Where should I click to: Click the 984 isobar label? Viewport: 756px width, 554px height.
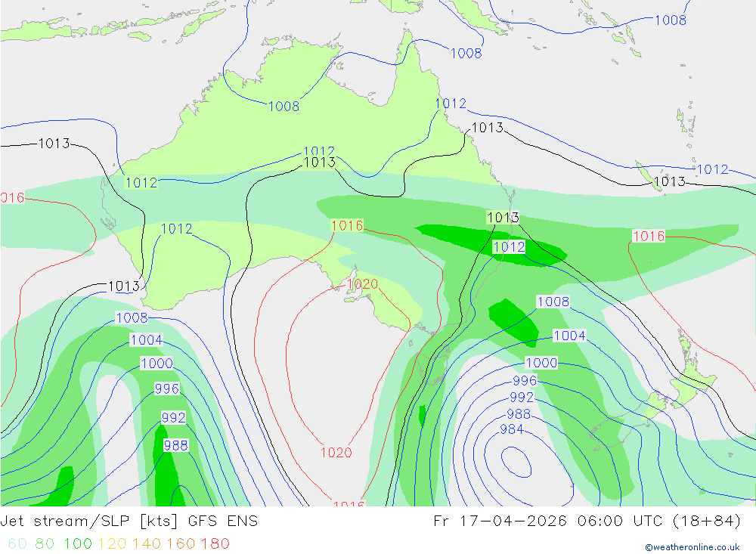point(512,429)
